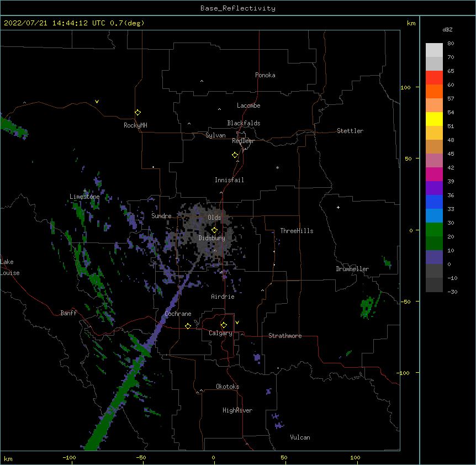Click the Lacombe town label
The height and width of the screenshot is (465, 476).
pos(248,105)
